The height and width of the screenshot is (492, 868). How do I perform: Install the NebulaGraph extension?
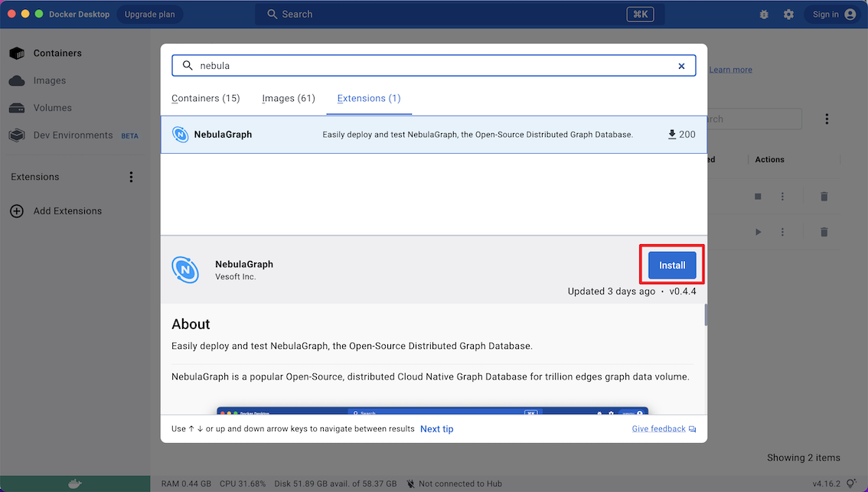point(672,266)
